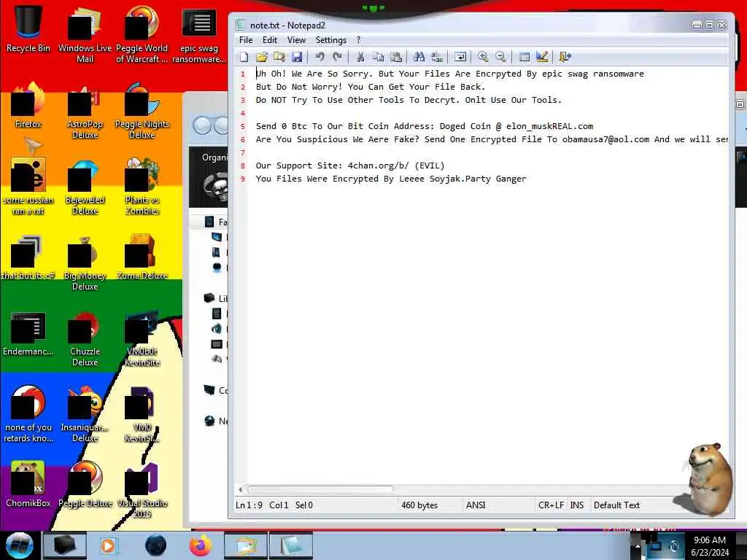Click Default Text scheme in status bar
747x560 pixels.
(x=616, y=505)
